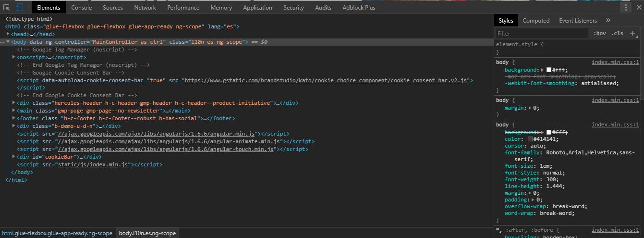Expand the footer h-c-footer node

coord(14,118)
